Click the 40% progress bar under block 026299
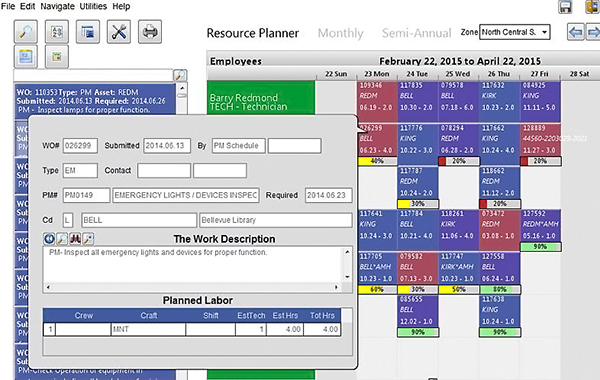This screenshot has width=600, height=380. click(377, 161)
